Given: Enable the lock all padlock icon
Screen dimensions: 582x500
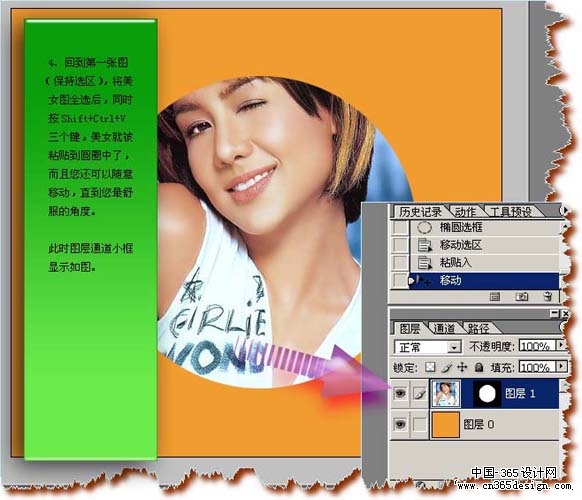Looking at the screenshot, I should [x=479, y=367].
